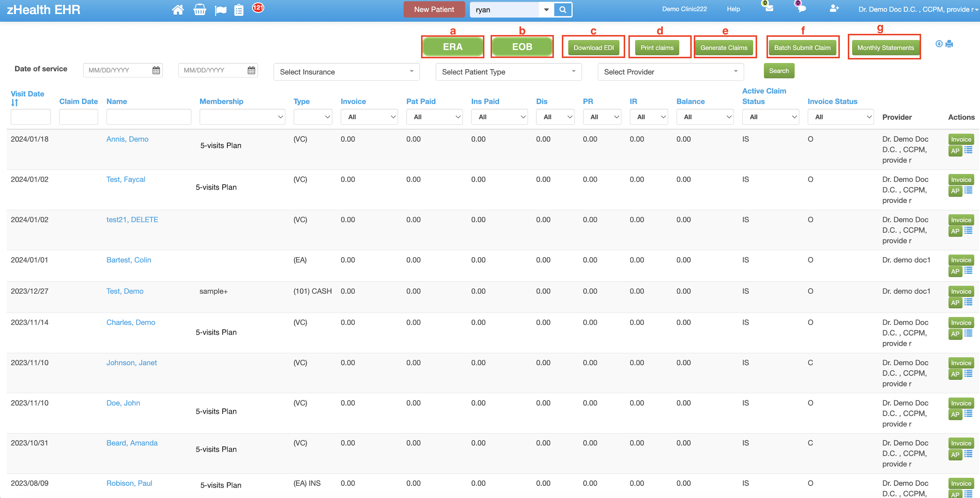Click the Visit Date filter input
This screenshot has width=980, height=498.
point(31,117)
